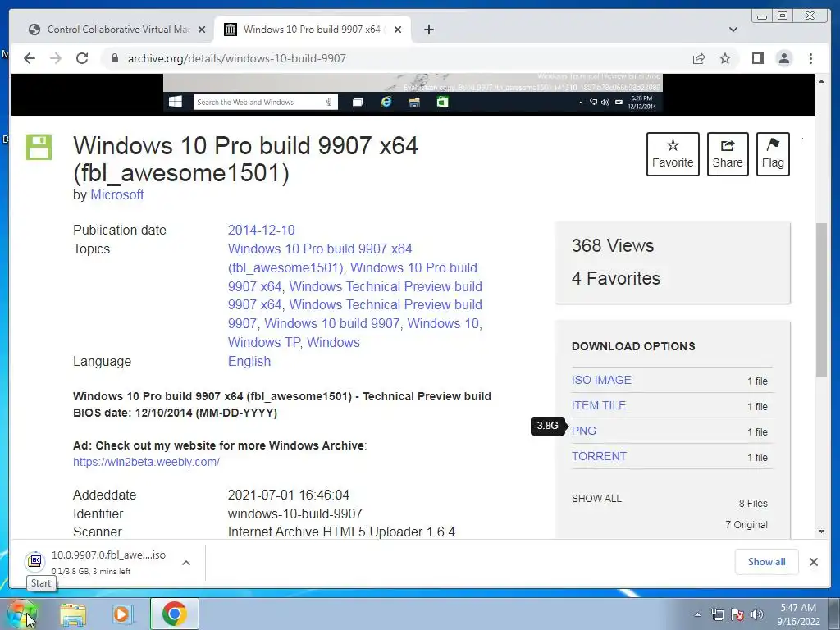Image resolution: width=840 pixels, height=630 pixels.
Task: Click SHOW ALL download files
Action: tap(596, 499)
